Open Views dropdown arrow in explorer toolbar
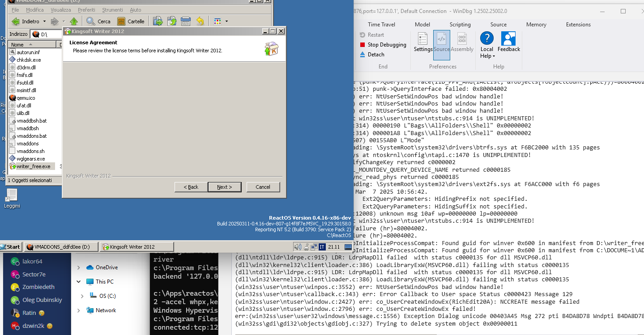 point(226,21)
